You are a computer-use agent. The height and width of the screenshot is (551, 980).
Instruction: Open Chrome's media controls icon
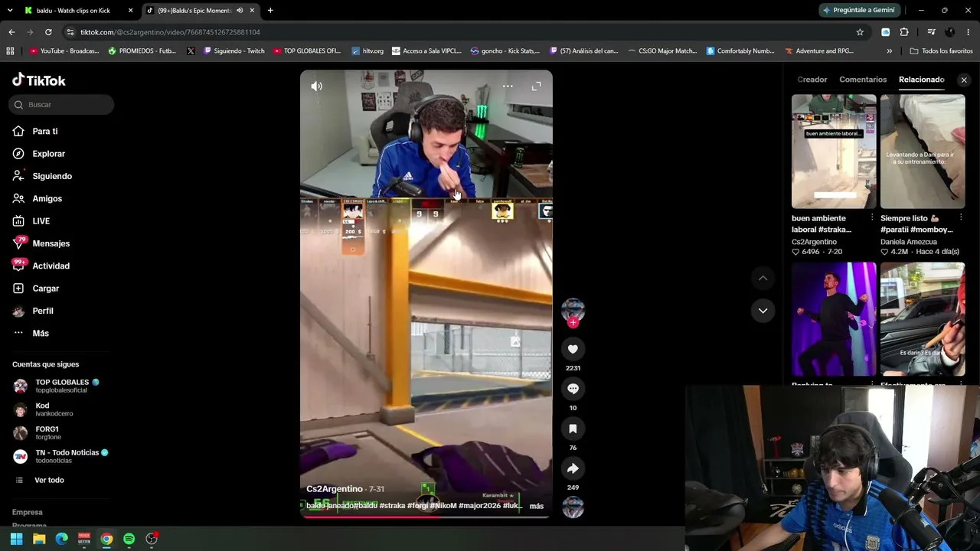[x=931, y=32]
